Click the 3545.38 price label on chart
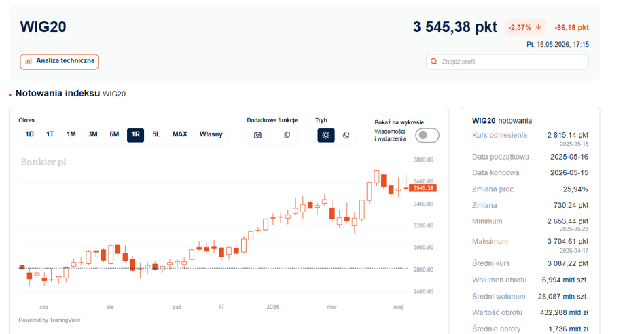The image size is (644, 334). pos(423,188)
